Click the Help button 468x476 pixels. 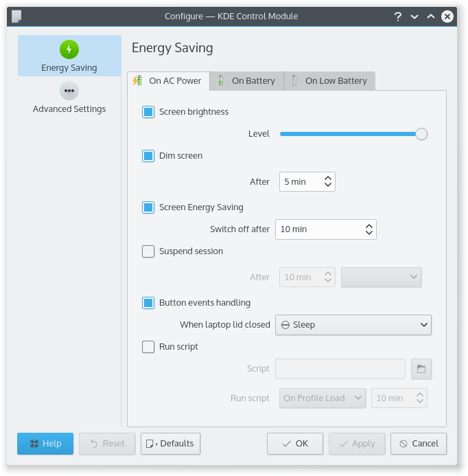point(45,444)
